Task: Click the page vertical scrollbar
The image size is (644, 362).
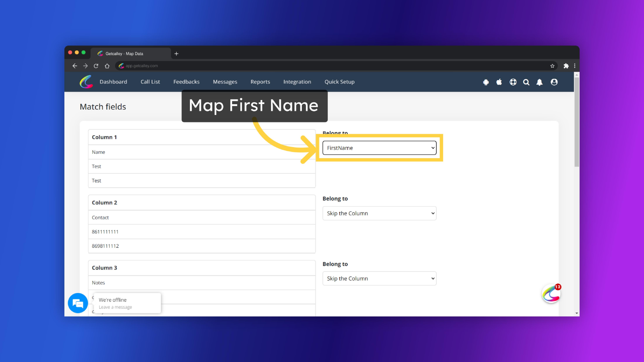Action: tap(577, 122)
